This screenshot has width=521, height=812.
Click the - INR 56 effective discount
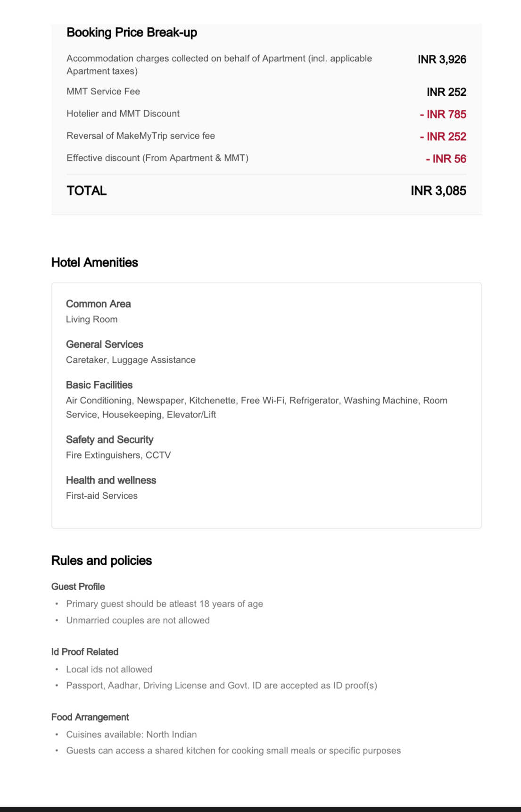pos(446,159)
